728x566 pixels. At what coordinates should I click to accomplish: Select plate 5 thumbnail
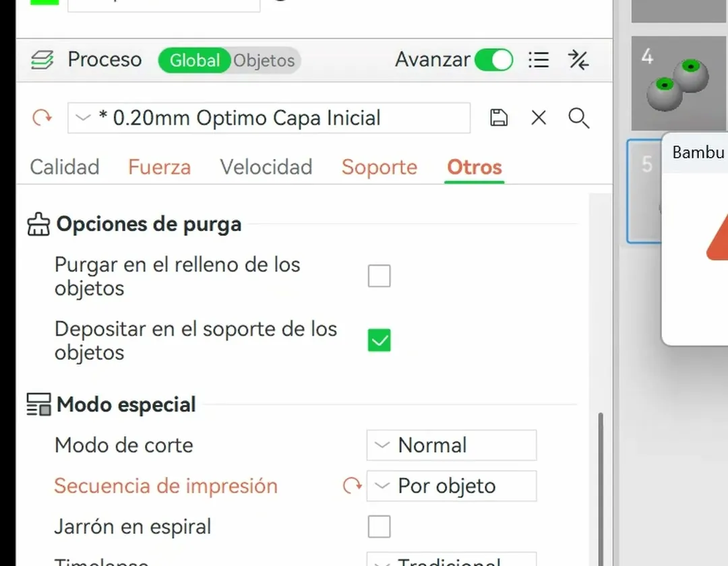644,191
